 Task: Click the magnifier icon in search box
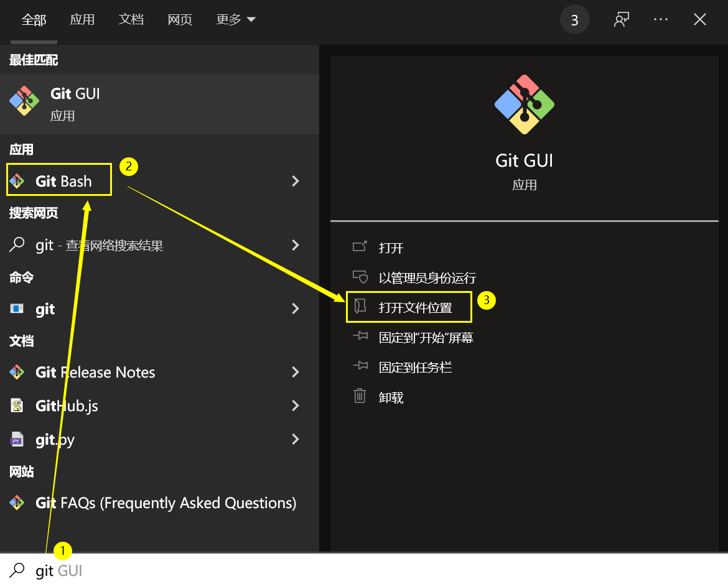(x=17, y=570)
